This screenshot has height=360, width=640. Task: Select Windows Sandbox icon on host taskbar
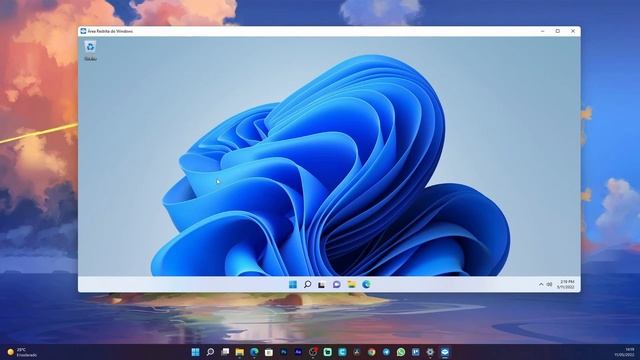click(445, 352)
